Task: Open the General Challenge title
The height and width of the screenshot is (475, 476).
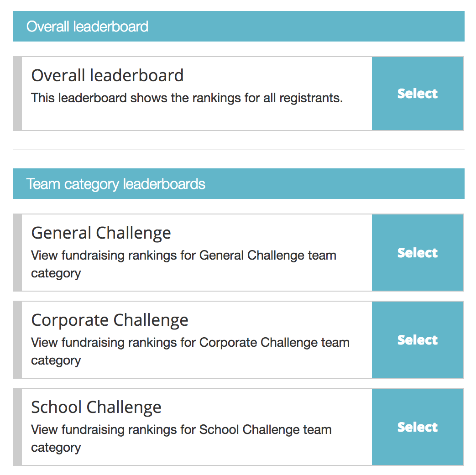Action: coord(101,233)
